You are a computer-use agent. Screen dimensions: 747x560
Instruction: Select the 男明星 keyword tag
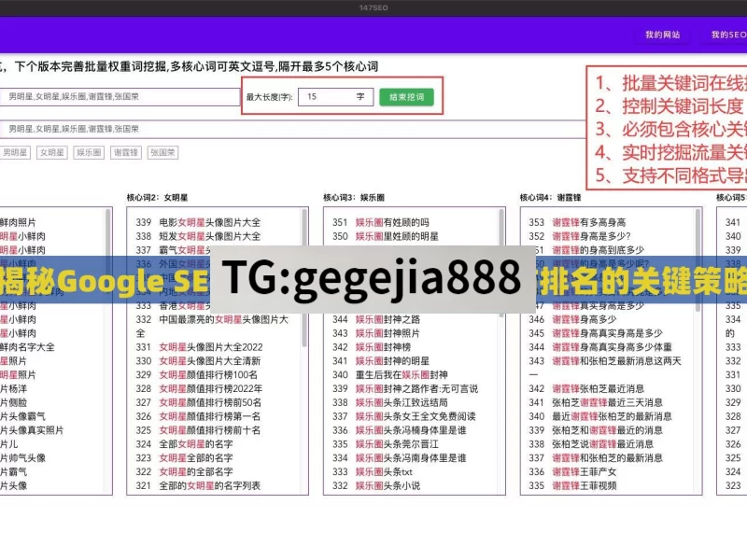[x=15, y=152]
